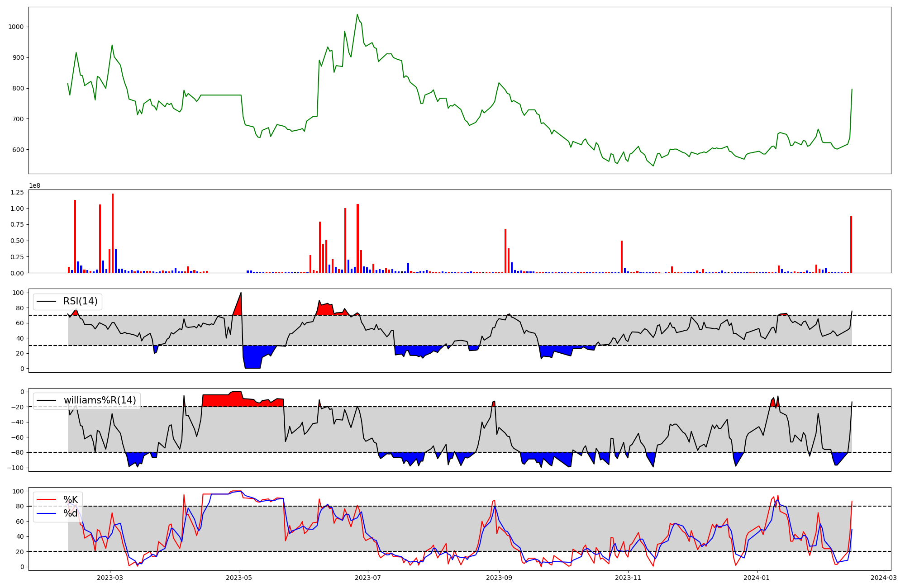
Task: Click the tallest red volume bar
Action: (113, 233)
